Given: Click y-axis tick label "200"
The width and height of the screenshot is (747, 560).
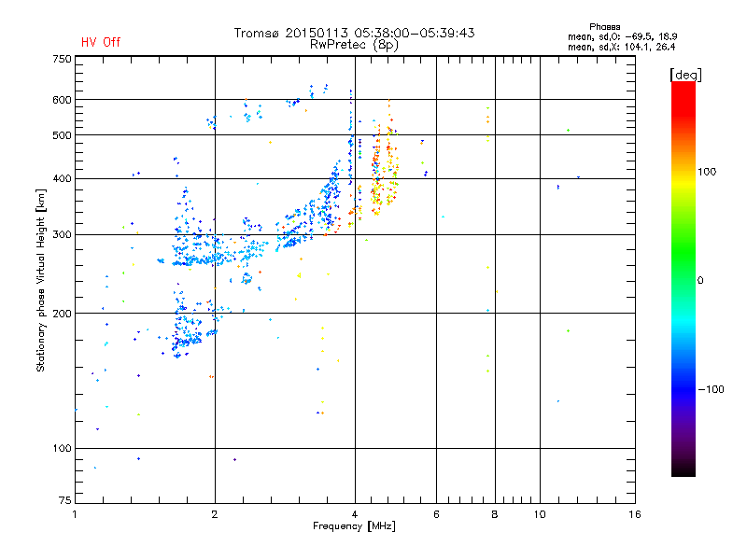Looking at the screenshot, I should pos(62,314).
